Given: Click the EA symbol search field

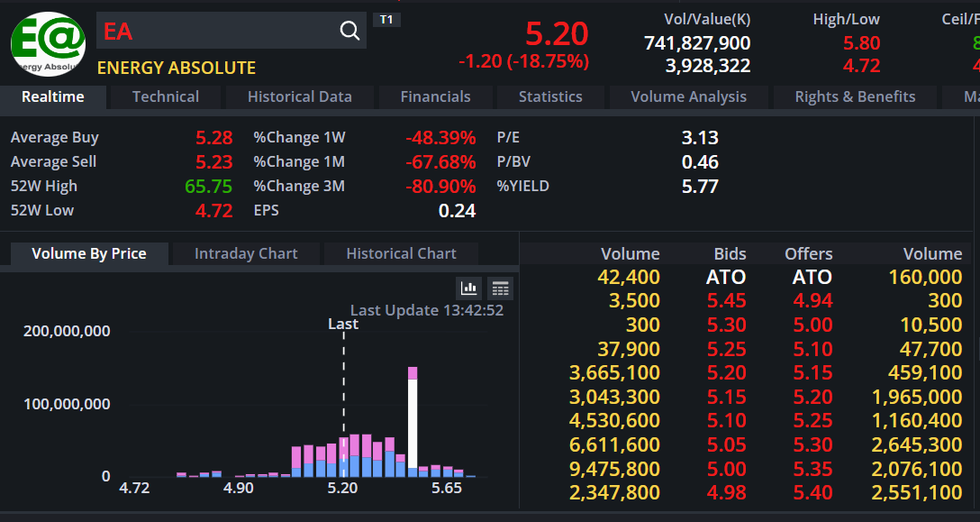Looking at the screenshot, I should pyautogui.click(x=216, y=32).
